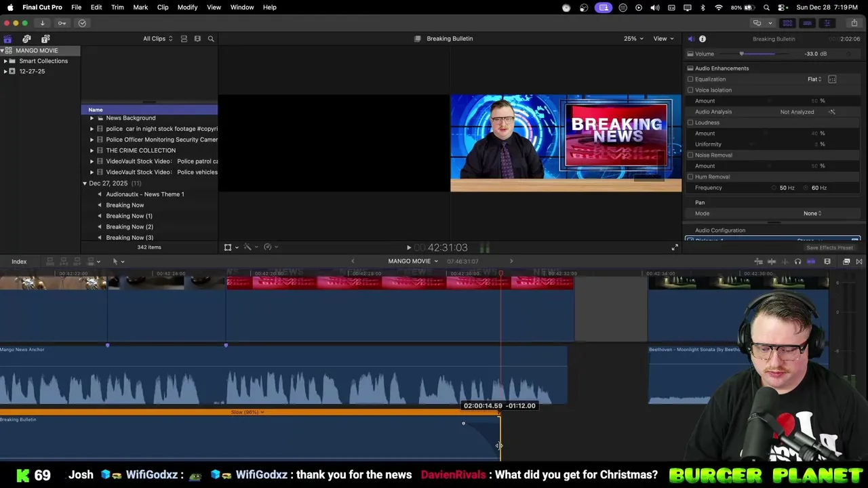
Task: Show the Timeline workspace button
Action: coord(807,23)
